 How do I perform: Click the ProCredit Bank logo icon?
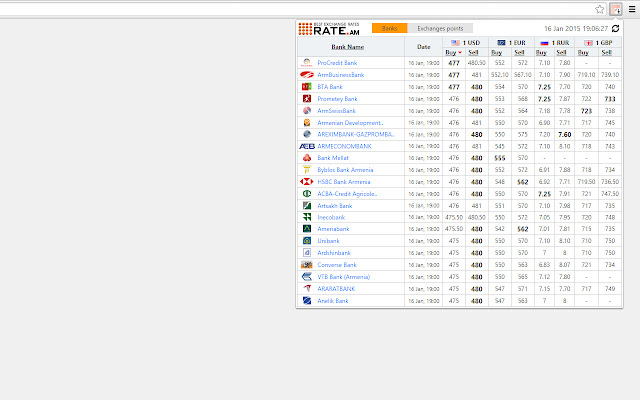click(x=307, y=62)
